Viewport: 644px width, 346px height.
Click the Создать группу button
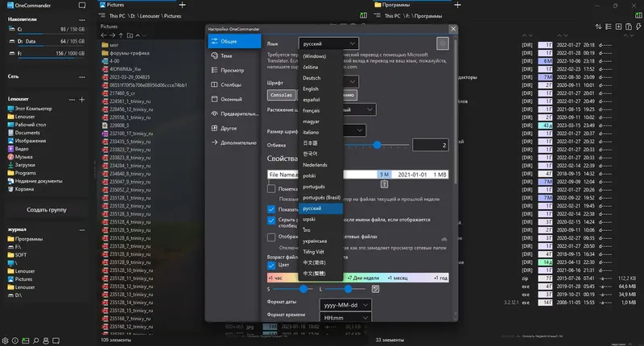coord(47,210)
